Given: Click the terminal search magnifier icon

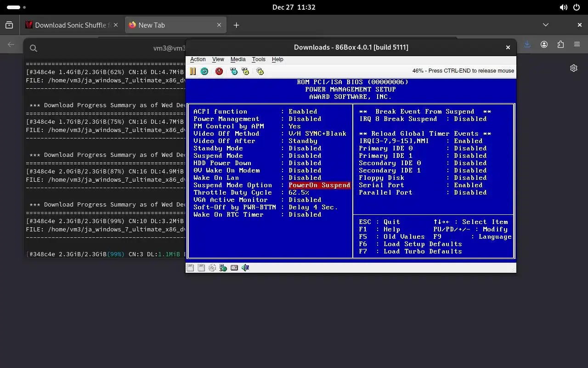Looking at the screenshot, I should [34, 48].
